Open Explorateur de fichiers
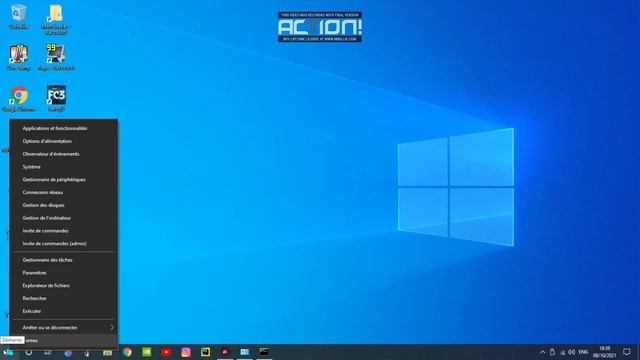The height and width of the screenshot is (360, 640). coord(64,286)
